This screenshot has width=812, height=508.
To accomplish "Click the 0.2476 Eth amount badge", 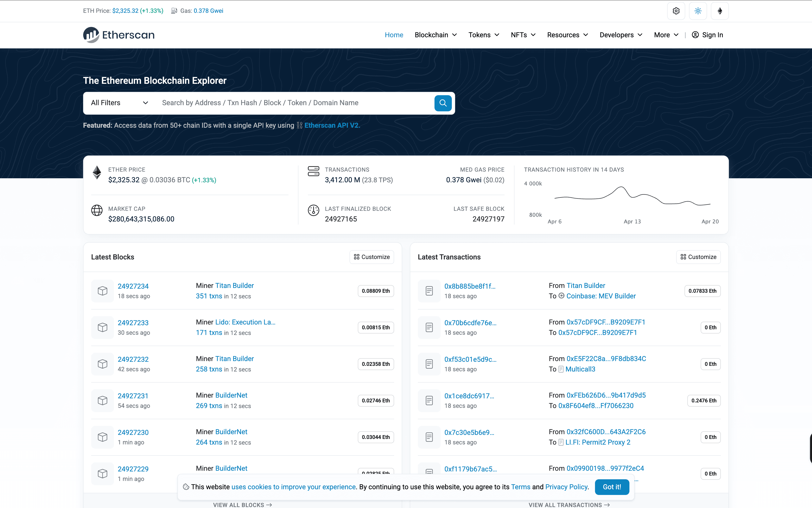I will pos(703,400).
